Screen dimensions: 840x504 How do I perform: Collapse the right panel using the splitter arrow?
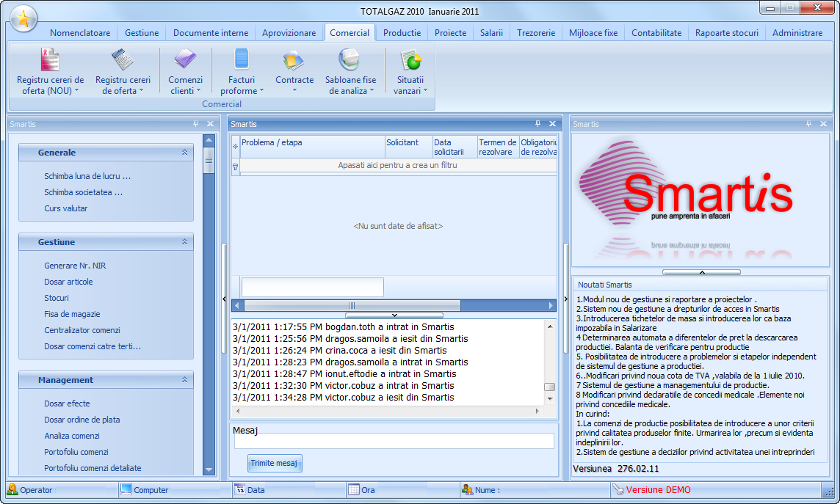(x=565, y=299)
